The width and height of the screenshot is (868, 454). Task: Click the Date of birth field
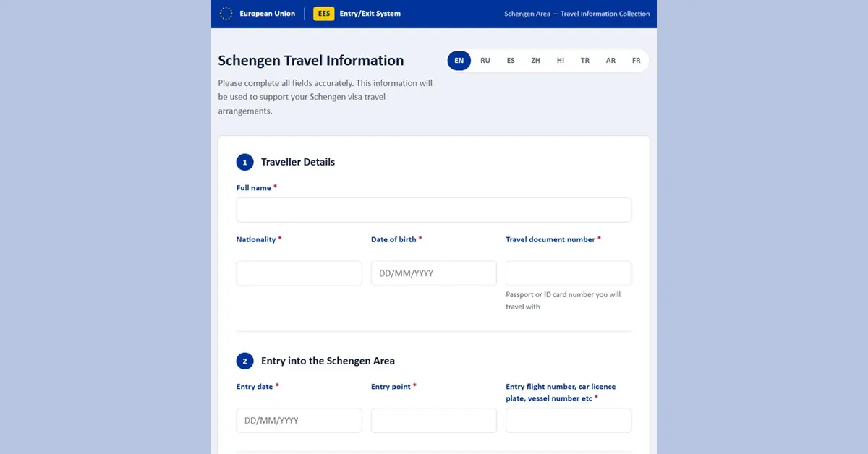coord(434,273)
